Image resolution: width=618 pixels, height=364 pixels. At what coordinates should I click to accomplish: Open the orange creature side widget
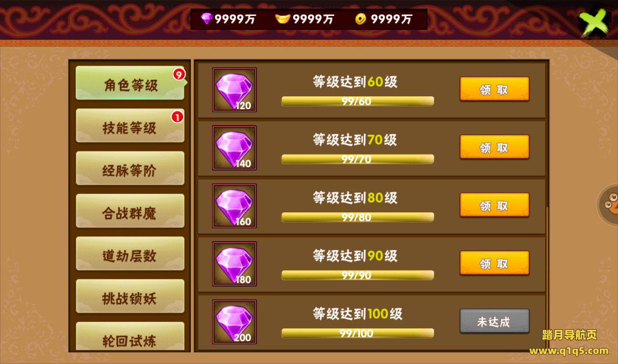(x=608, y=205)
